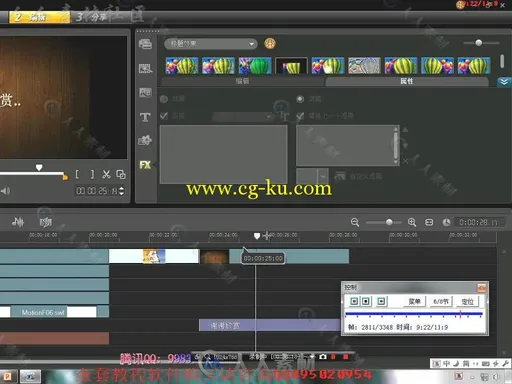Open the FX filter library
This screenshot has height=384, width=512.
click(x=145, y=165)
